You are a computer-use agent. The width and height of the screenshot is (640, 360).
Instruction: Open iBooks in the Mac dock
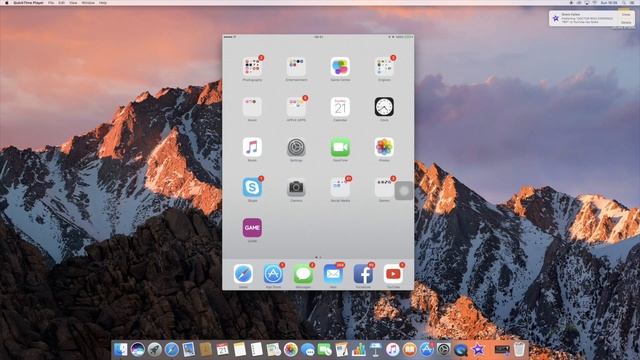(x=409, y=349)
